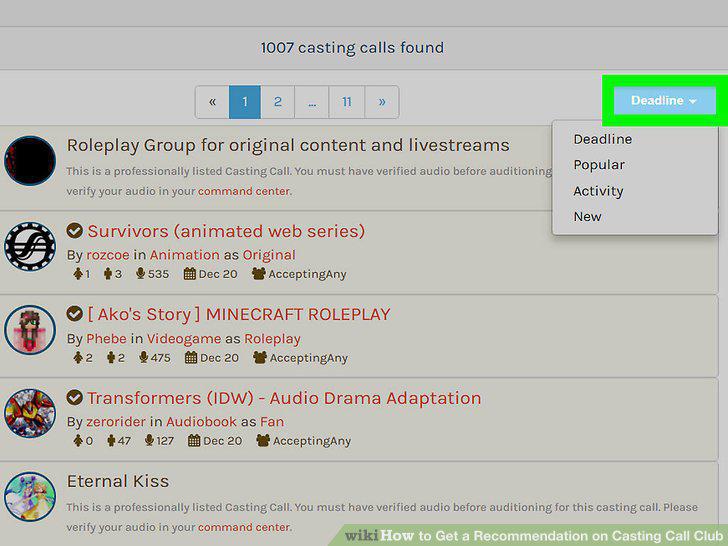Go to next page with » button

[x=382, y=102]
